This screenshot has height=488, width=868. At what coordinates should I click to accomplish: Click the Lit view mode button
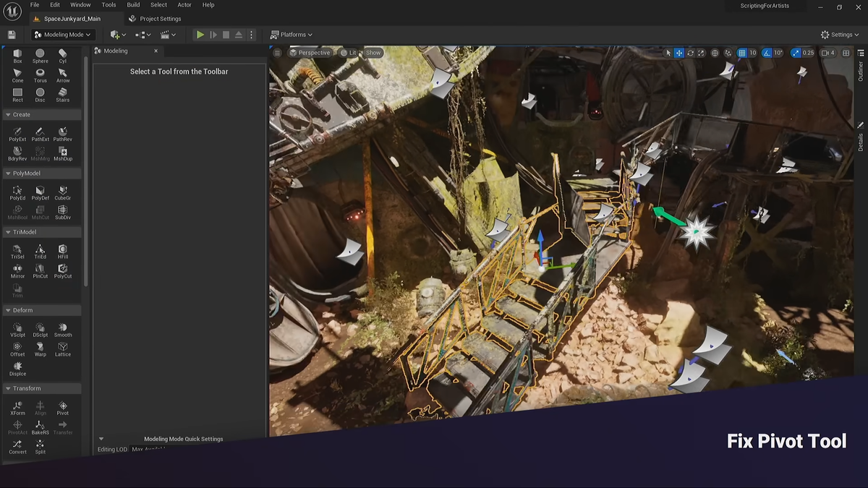pos(349,53)
